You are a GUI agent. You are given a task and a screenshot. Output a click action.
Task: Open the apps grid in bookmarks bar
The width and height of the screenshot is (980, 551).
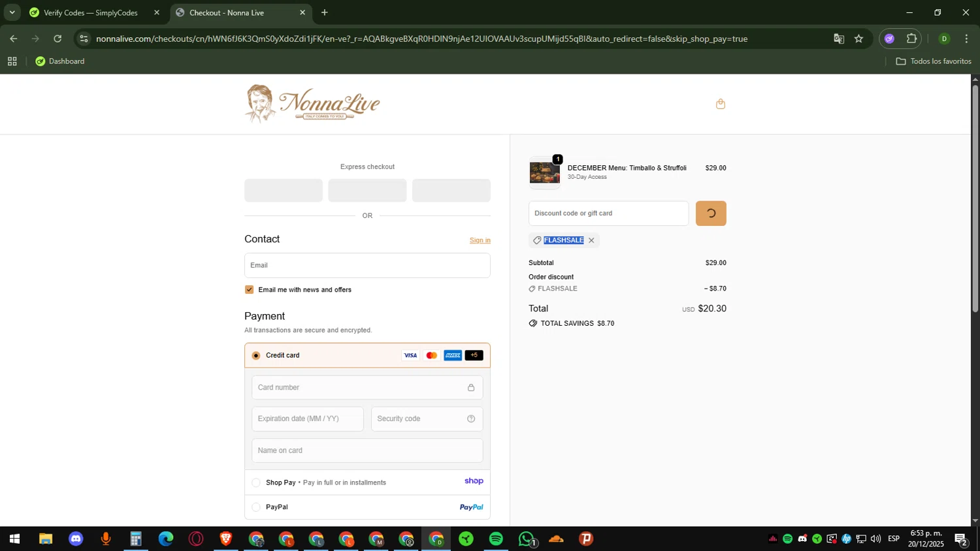(x=12, y=61)
